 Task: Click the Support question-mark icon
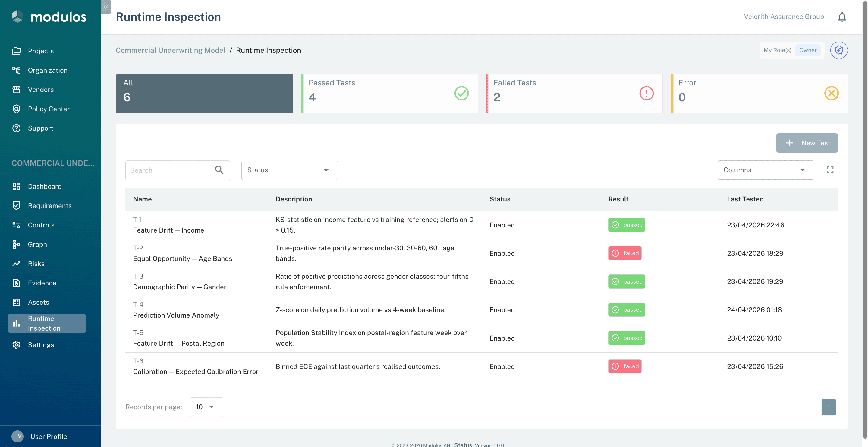(17, 128)
